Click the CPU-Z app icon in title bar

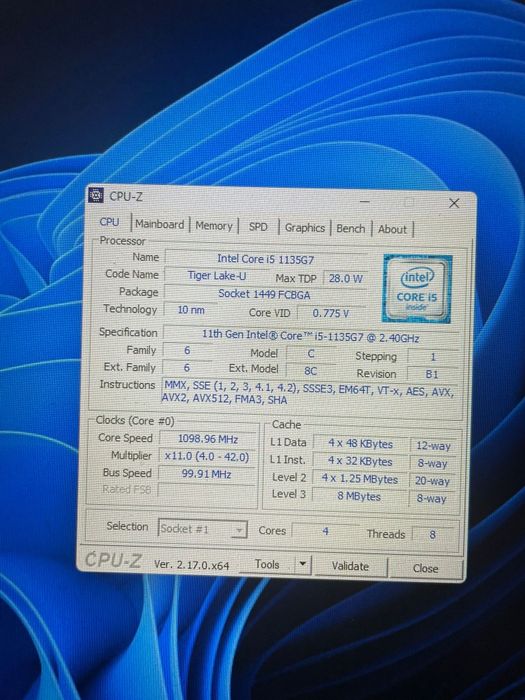click(96, 195)
